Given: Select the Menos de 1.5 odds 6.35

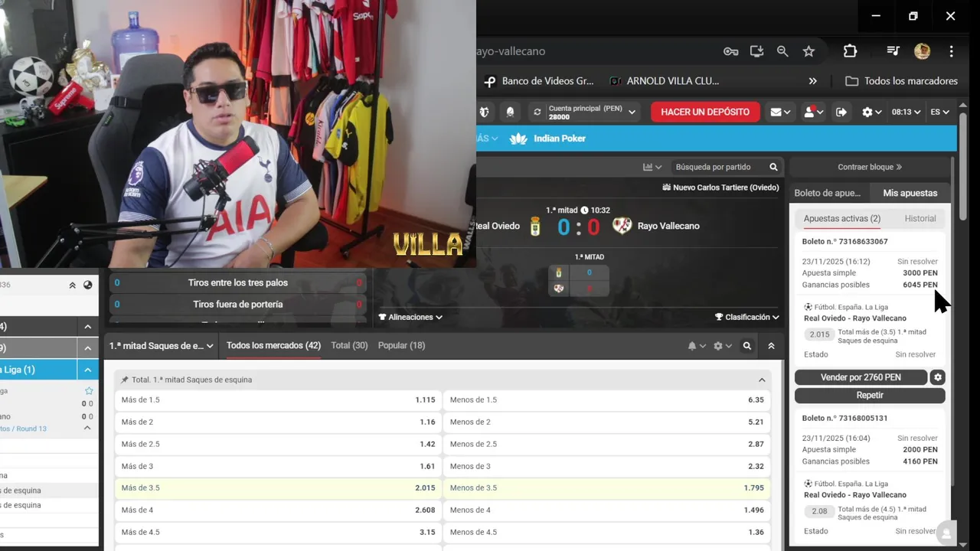Looking at the screenshot, I should 607,399.
